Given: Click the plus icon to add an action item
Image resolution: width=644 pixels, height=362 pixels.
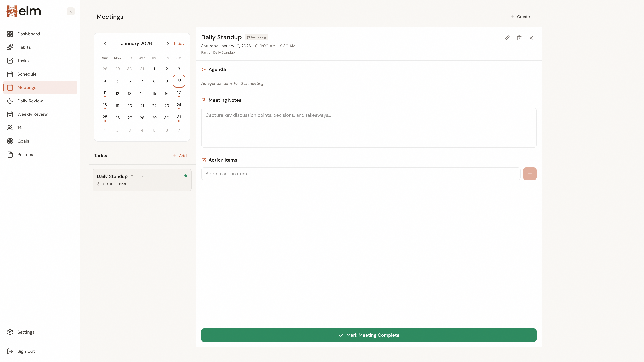Looking at the screenshot, I should [x=530, y=174].
